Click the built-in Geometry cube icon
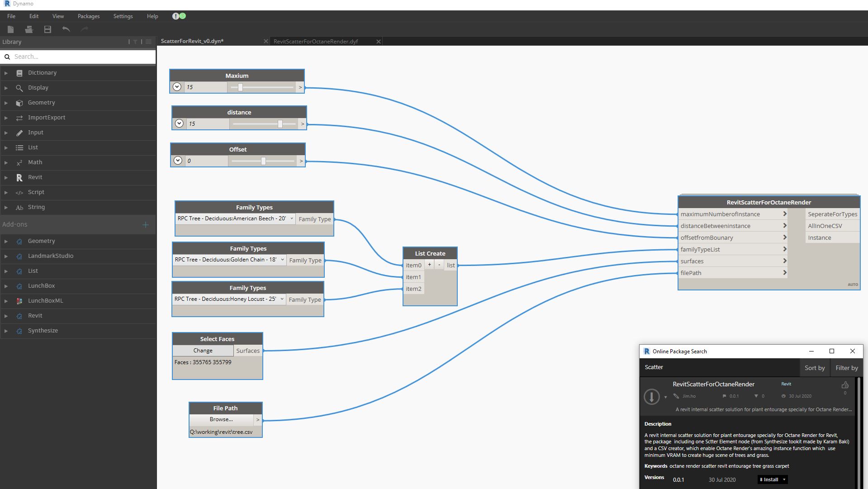The height and width of the screenshot is (489, 868). [x=19, y=103]
